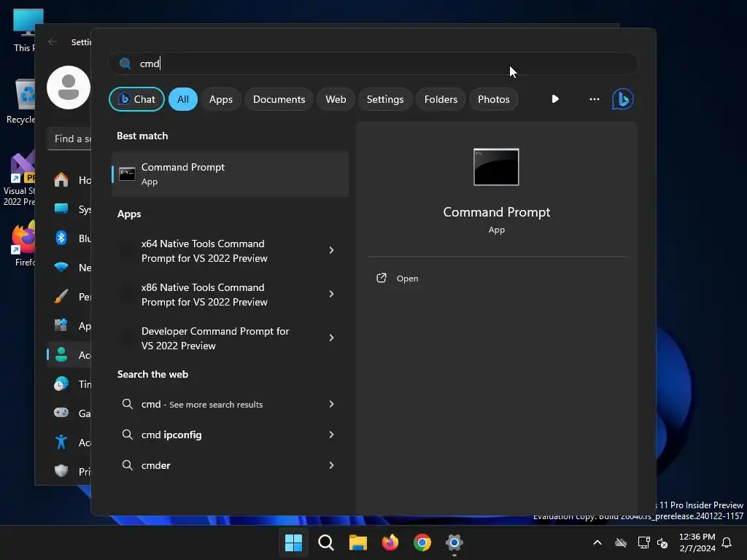Filter search results by Folders

441,99
